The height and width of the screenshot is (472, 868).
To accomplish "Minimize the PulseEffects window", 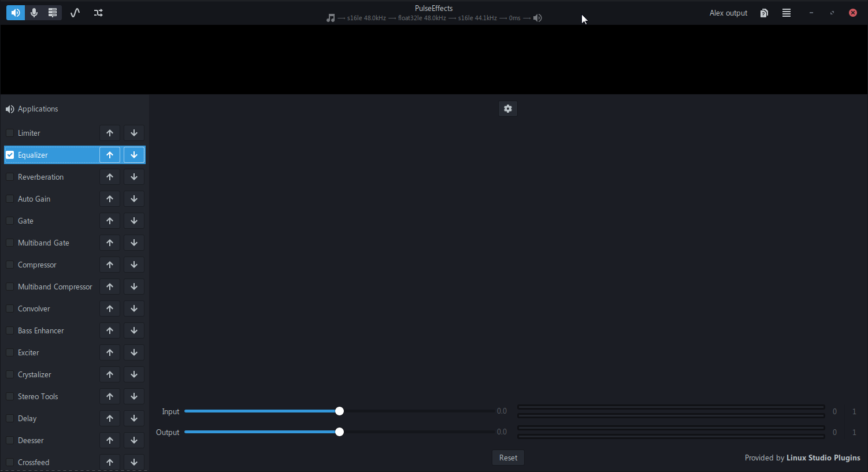I will (x=811, y=13).
